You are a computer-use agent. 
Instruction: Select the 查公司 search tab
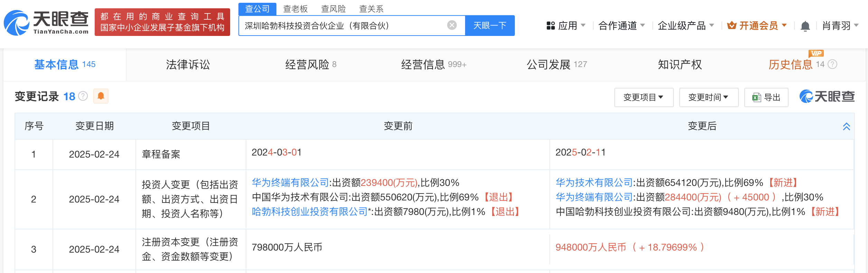tap(257, 9)
